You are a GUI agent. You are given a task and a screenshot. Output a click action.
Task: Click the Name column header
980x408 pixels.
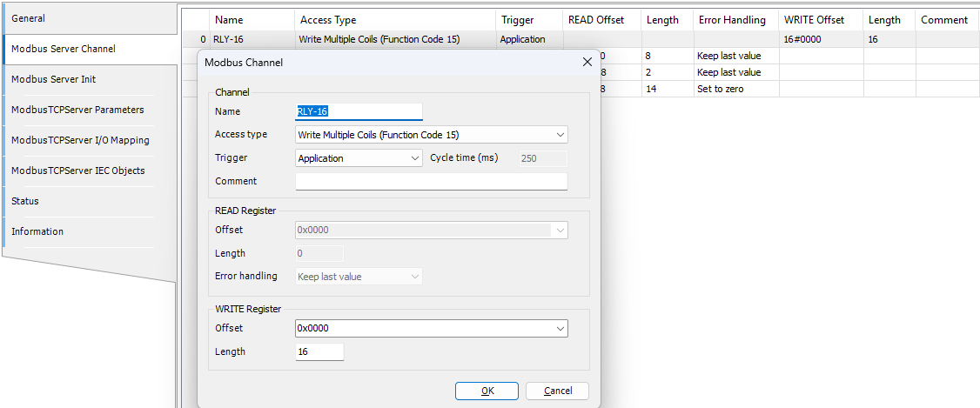pyautogui.click(x=252, y=20)
